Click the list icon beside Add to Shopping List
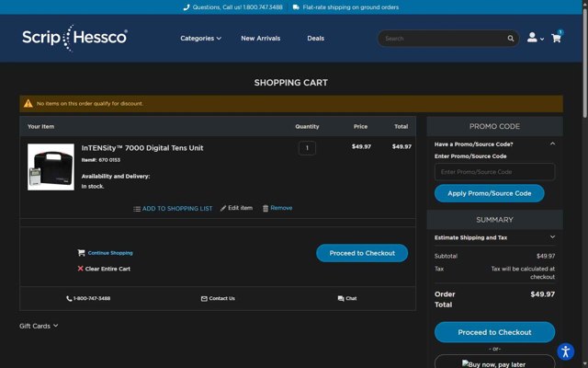The image size is (588, 368). [137, 209]
